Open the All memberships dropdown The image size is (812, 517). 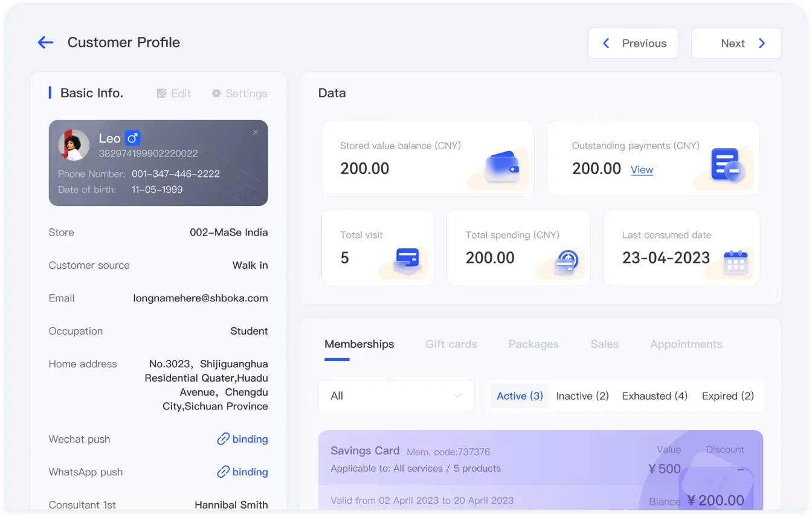pos(396,396)
